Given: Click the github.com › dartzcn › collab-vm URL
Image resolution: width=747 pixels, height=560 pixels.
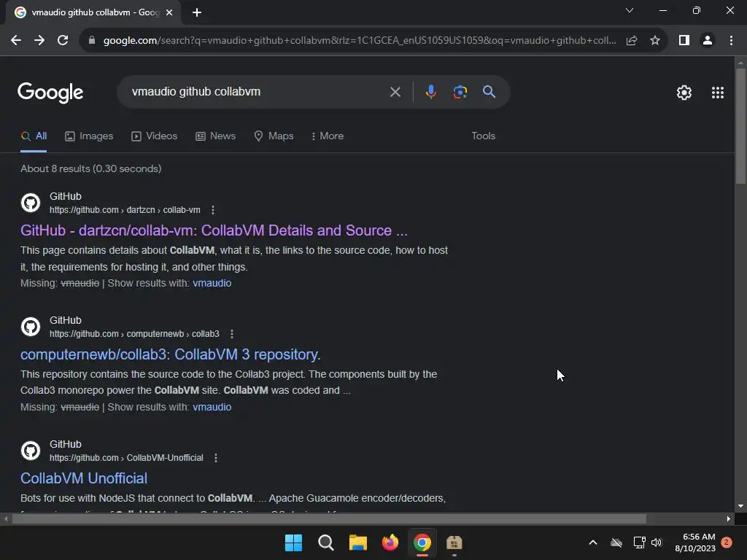Looking at the screenshot, I should [x=125, y=210].
